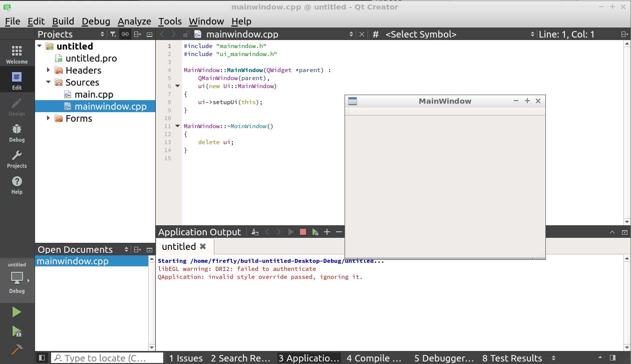Image resolution: width=631 pixels, height=364 pixels.
Task: Show the 4 Compile Output pane
Action: click(x=375, y=358)
